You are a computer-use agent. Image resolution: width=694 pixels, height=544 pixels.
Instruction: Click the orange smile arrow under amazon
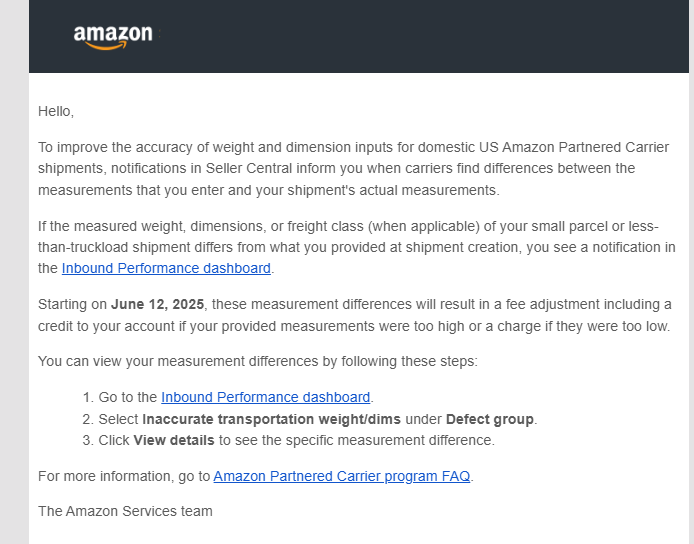tap(106, 46)
